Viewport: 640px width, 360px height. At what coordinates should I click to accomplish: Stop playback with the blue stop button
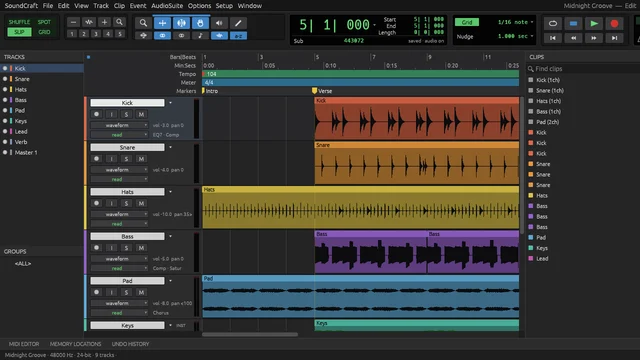tap(573, 24)
